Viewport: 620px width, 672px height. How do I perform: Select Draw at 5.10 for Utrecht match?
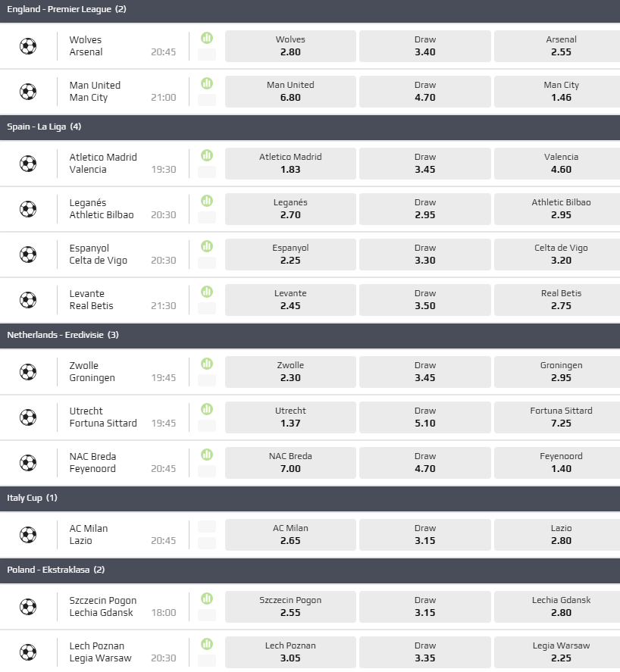pyautogui.click(x=425, y=417)
